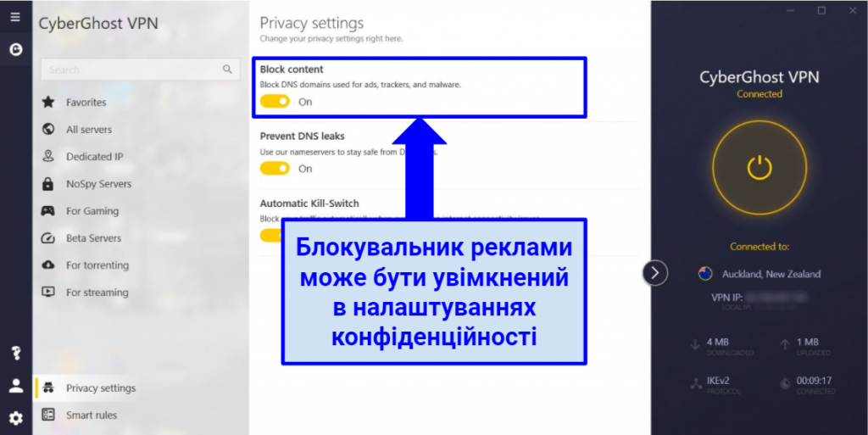The height and width of the screenshot is (435, 868).
Task: Click the IKEv2 protocol value
Action: (718, 381)
